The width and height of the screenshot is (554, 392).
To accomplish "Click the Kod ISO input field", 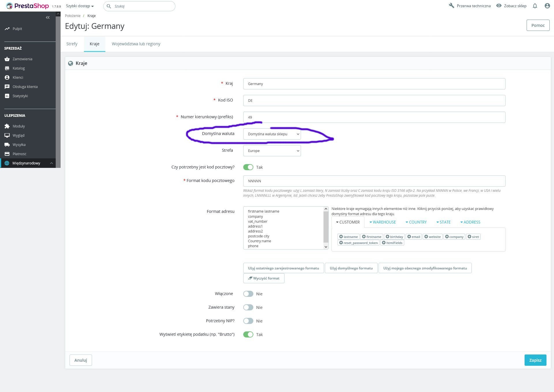I will coord(374,100).
